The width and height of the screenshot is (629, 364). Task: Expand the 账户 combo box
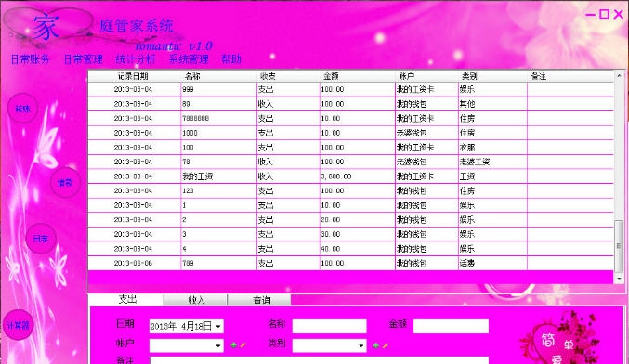click(x=218, y=345)
